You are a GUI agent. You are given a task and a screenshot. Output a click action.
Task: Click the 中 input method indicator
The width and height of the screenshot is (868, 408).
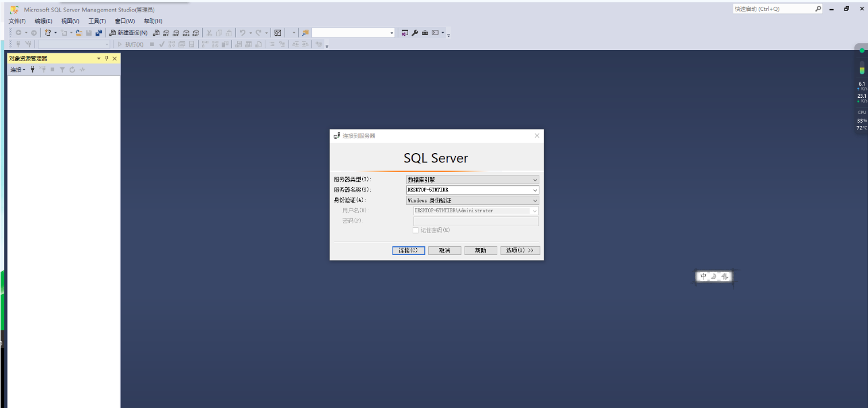pos(703,276)
